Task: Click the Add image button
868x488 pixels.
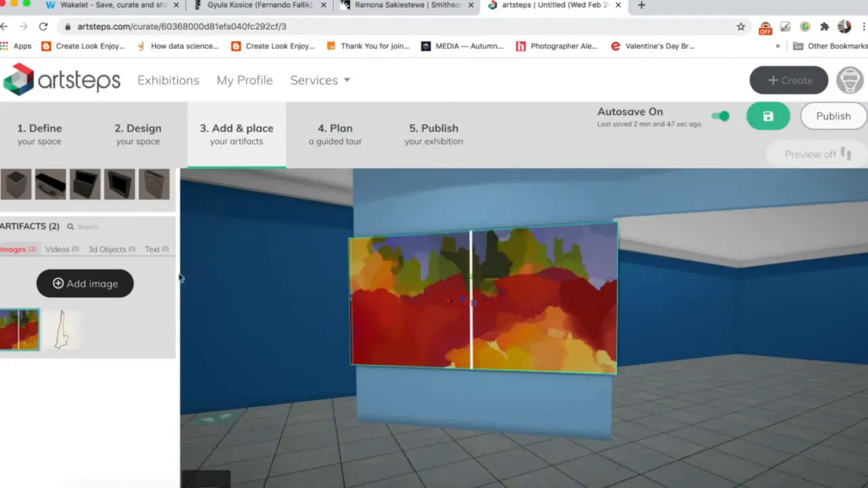Action: point(85,283)
